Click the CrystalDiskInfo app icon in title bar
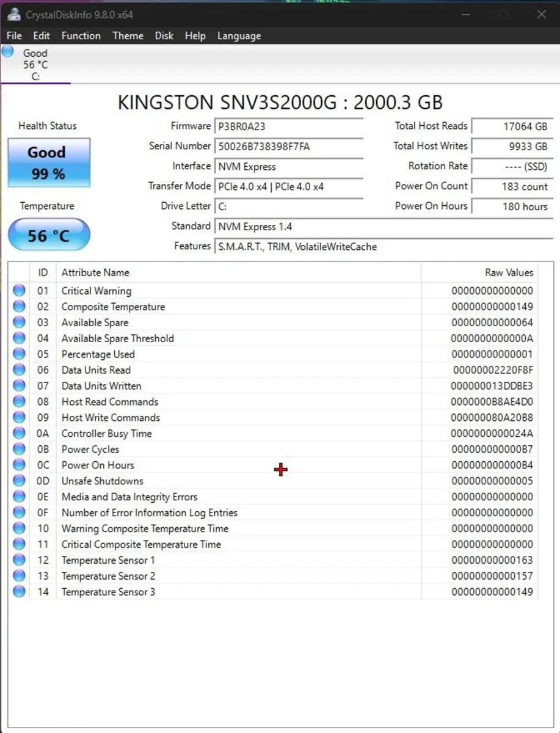The width and height of the screenshot is (560, 733). coord(14,14)
